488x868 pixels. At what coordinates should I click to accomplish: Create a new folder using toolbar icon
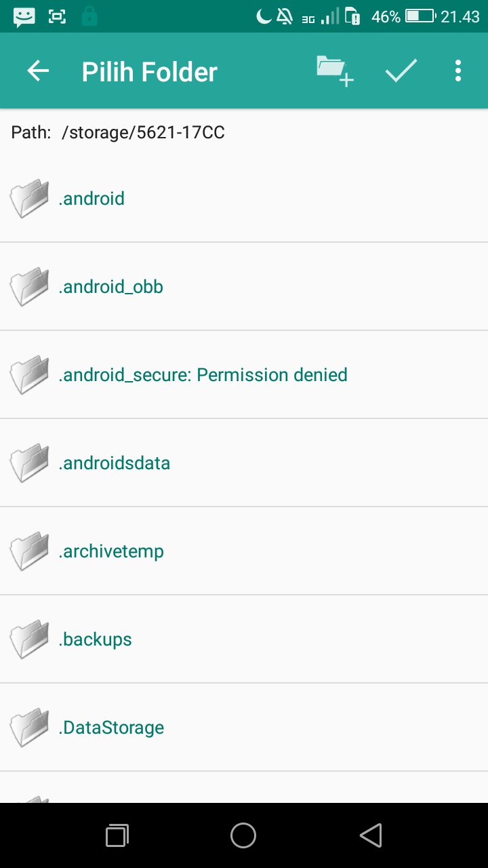click(x=335, y=71)
